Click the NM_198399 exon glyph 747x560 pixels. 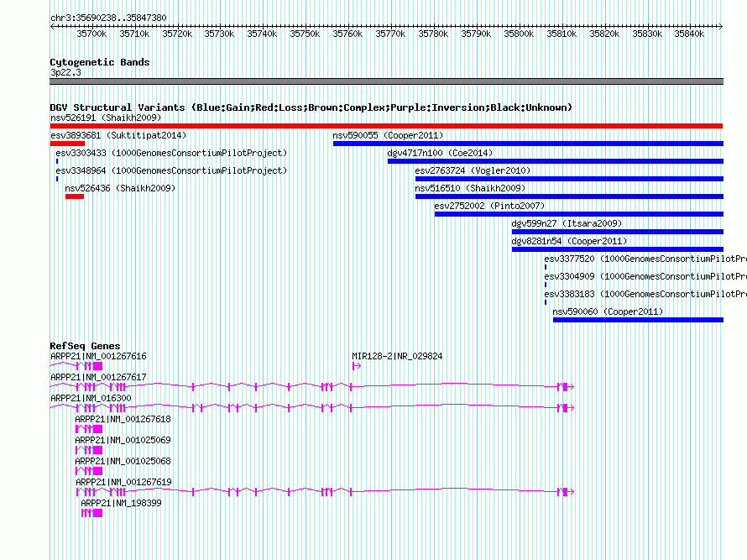point(92,513)
